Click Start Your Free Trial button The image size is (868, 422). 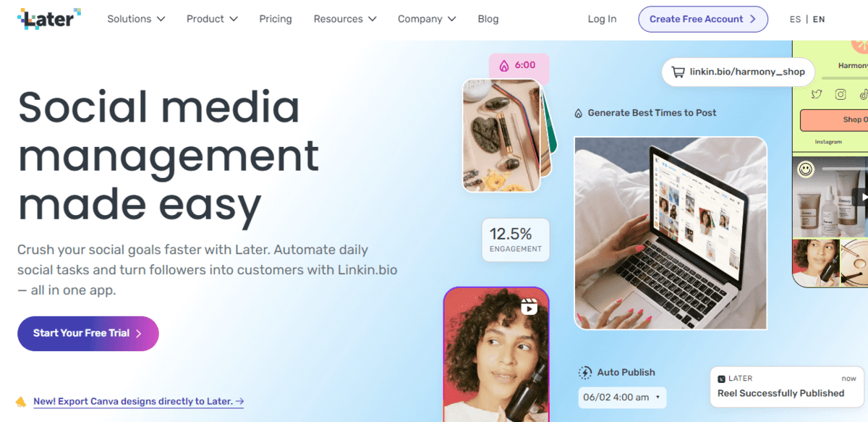pos(88,334)
